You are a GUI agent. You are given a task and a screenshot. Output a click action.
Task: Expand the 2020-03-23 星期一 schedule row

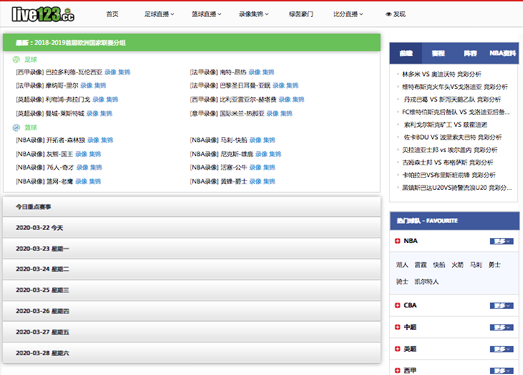192,249
